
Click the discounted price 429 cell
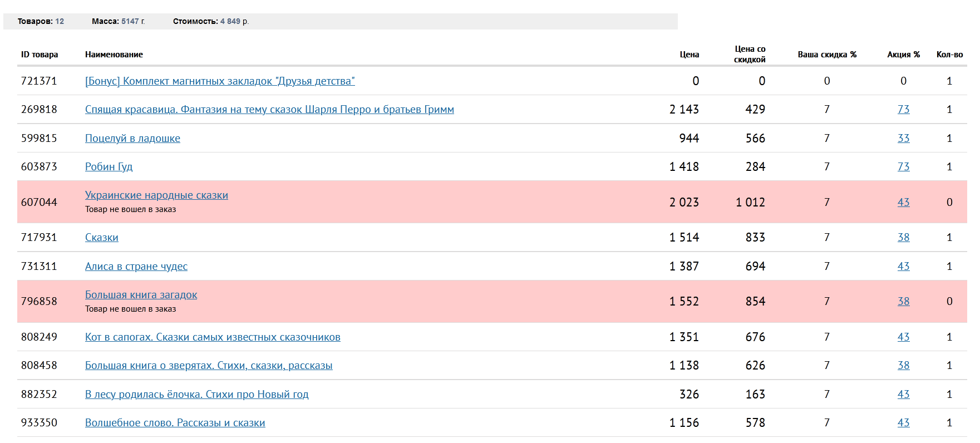coord(755,110)
